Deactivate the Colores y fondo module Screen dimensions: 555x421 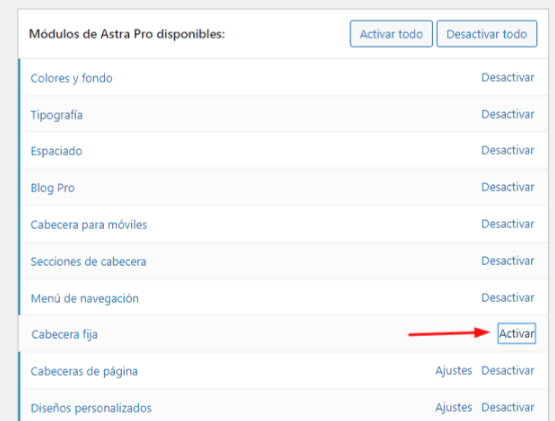508,78
